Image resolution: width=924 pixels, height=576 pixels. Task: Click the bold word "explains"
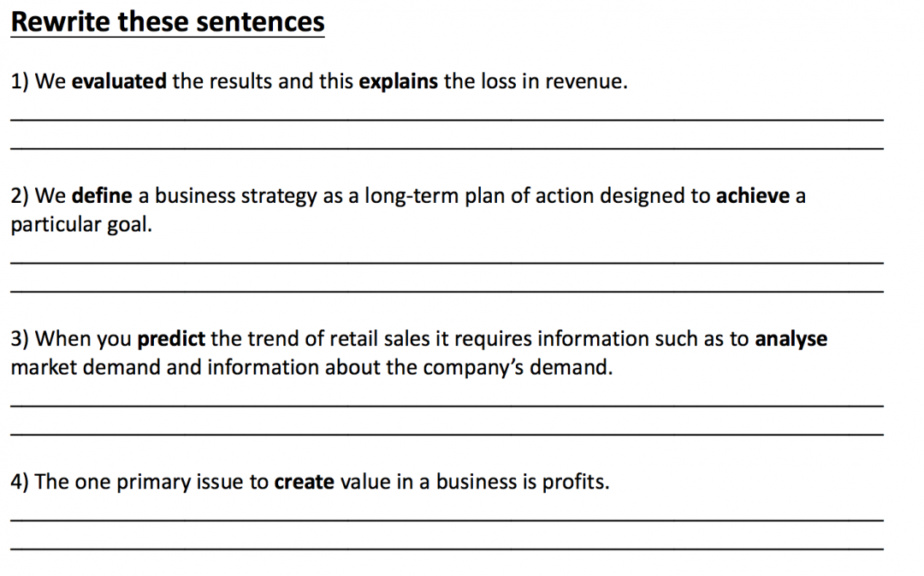tap(398, 82)
